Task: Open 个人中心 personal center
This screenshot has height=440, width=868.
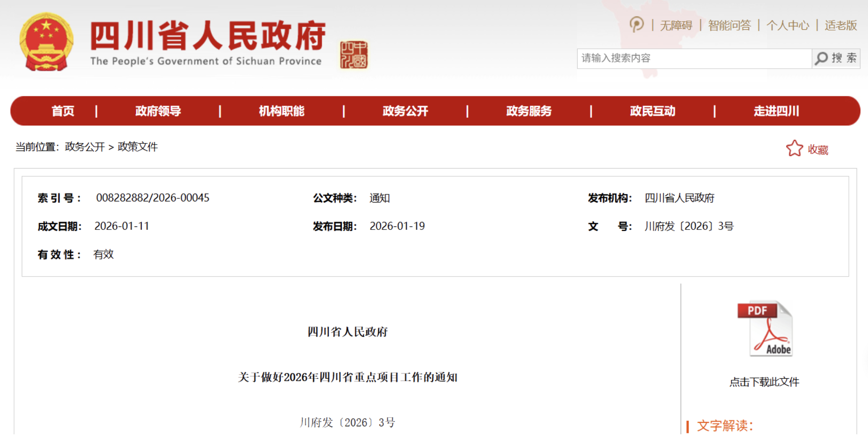Action: point(788,26)
